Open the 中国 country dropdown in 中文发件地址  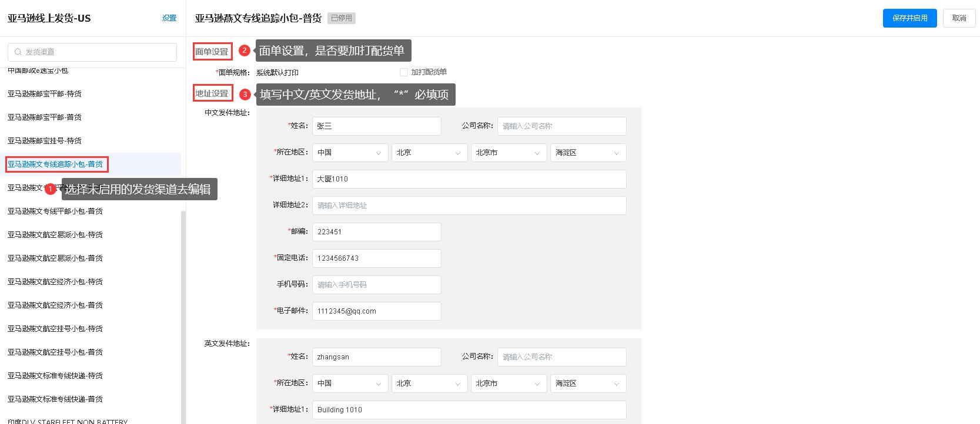point(350,153)
